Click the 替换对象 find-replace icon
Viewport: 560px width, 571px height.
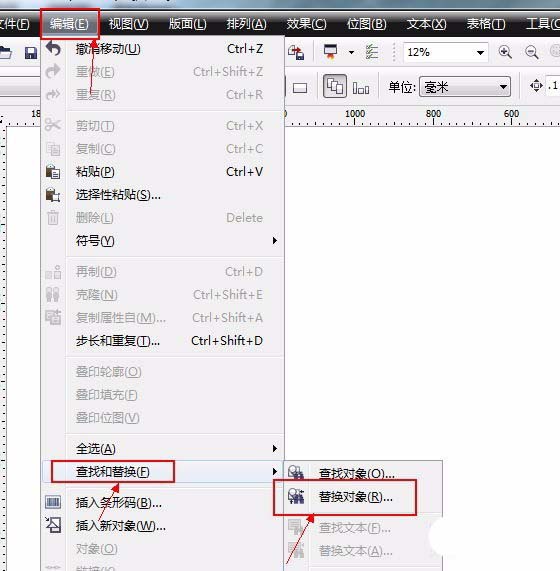pyautogui.click(x=296, y=496)
